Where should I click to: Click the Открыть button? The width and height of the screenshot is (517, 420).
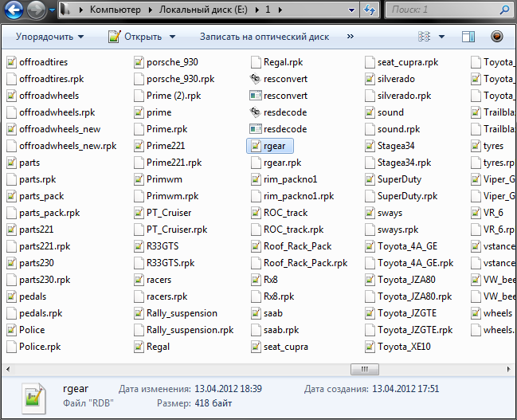(135, 37)
